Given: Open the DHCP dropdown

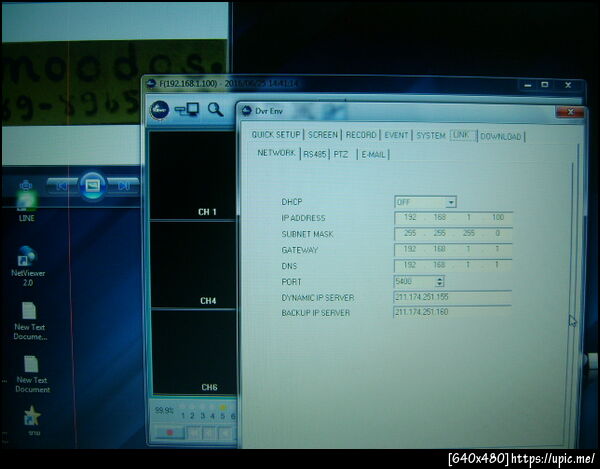Looking at the screenshot, I should pyautogui.click(x=452, y=202).
